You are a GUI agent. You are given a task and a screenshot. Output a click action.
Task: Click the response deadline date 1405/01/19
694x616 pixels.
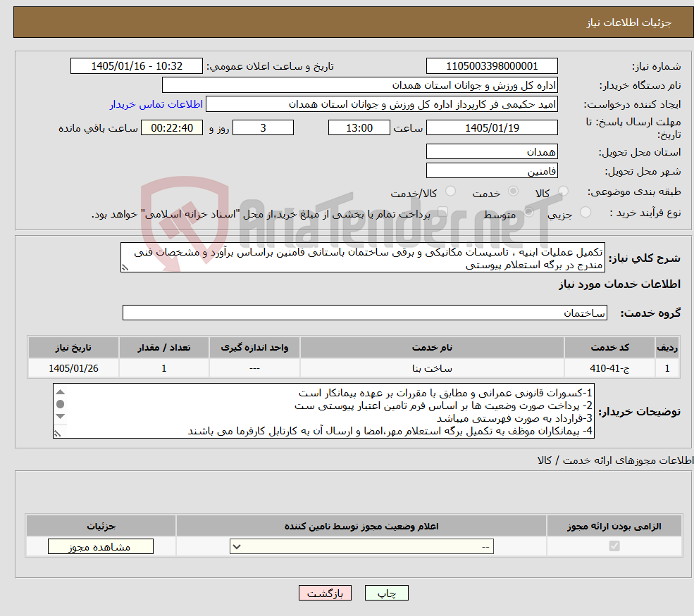(492, 128)
